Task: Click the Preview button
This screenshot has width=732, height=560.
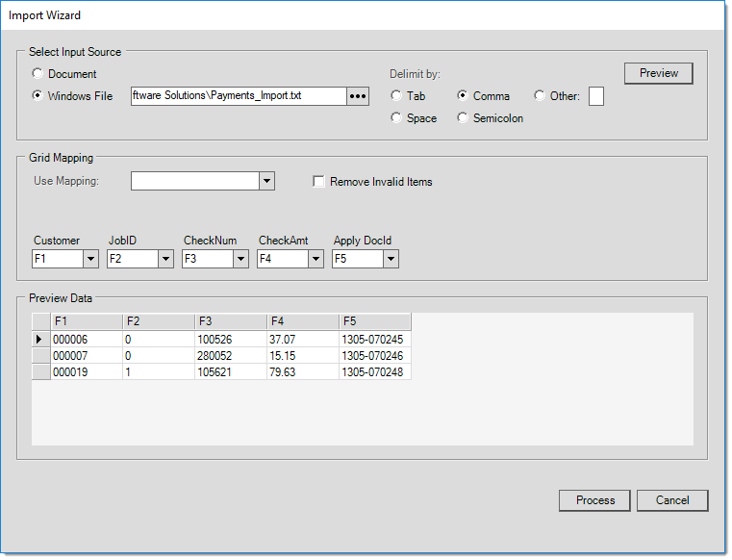Action: (659, 73)
